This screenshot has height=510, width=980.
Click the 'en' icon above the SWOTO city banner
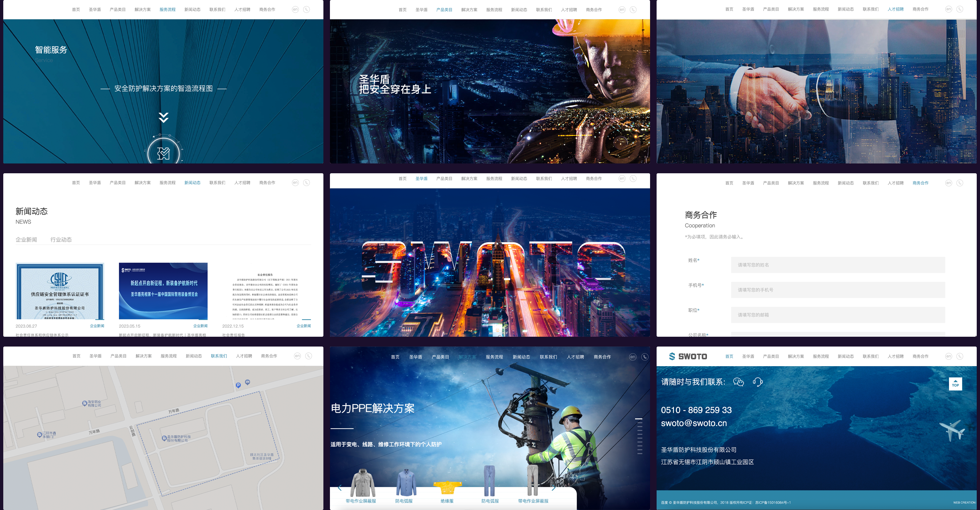[x=622, y=178]
